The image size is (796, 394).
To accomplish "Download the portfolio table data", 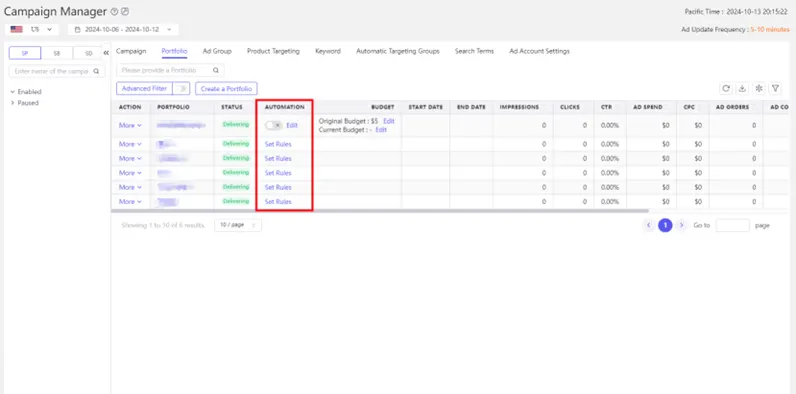I will 742,88.
